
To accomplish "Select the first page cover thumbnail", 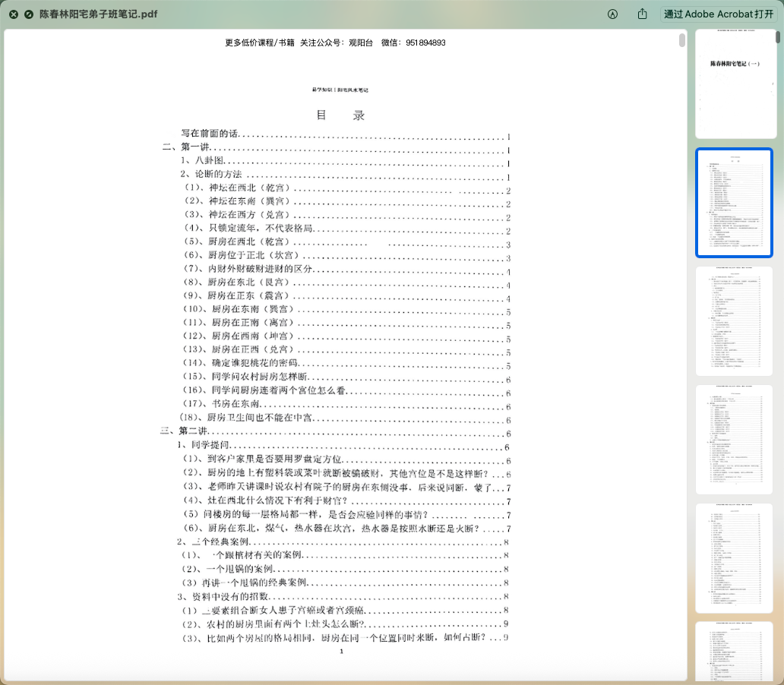I will [735, 84].
